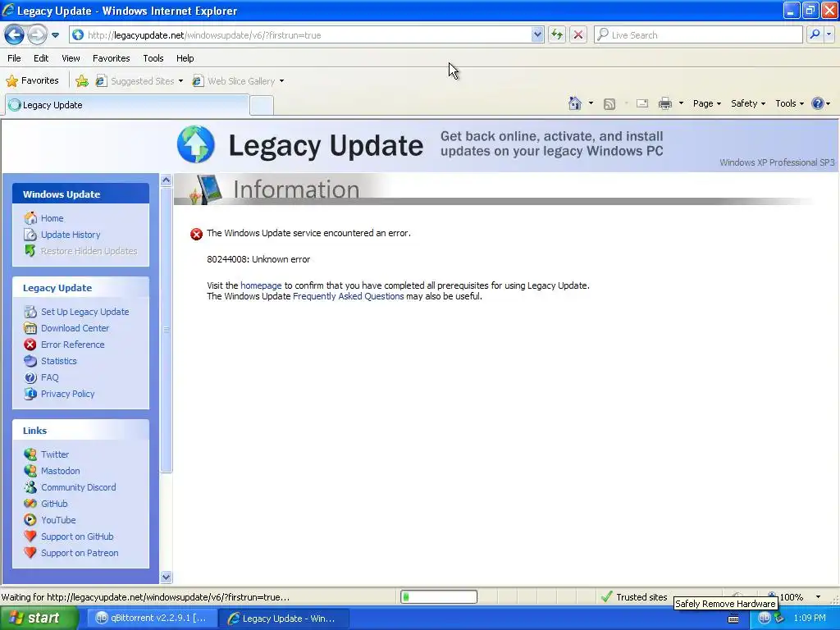Click the Home icon in the command bar
The height and width of the screenshot is (630, 840).
tap(575, 103)
